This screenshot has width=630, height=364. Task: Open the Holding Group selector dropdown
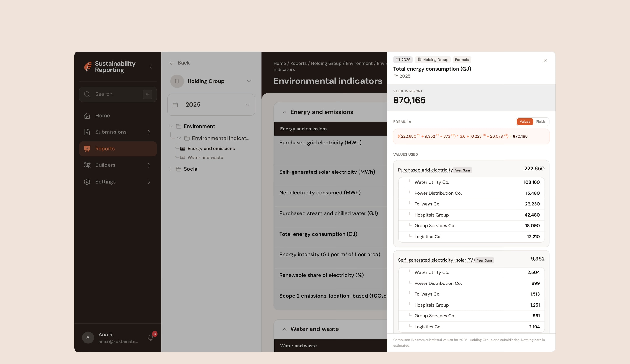point(249,81)
